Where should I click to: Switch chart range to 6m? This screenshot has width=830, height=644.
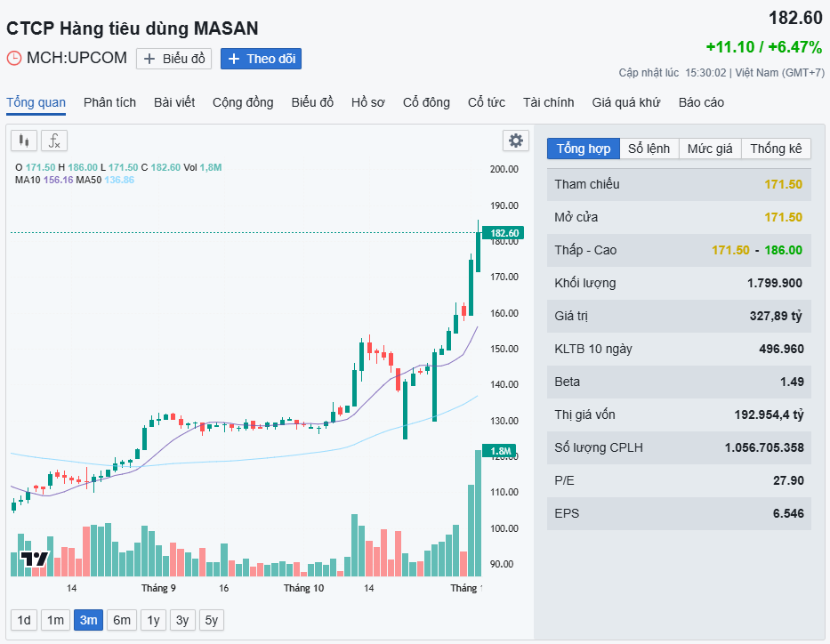click(x=122, y=620)
